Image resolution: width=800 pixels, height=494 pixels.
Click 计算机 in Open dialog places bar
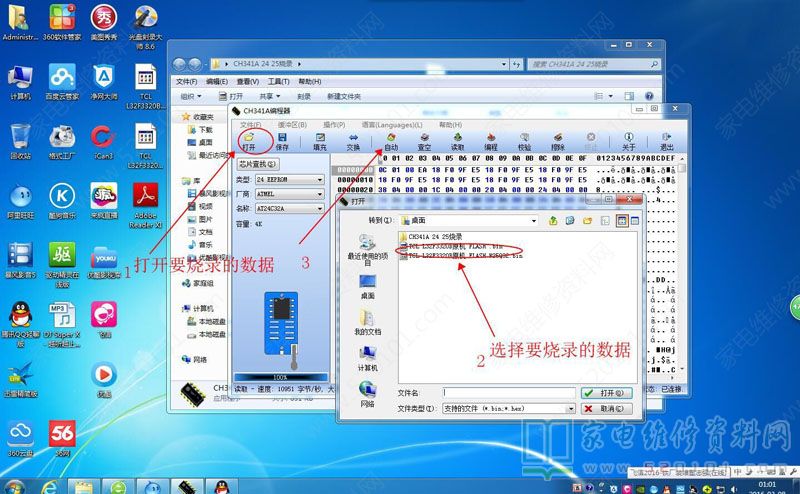367,358
